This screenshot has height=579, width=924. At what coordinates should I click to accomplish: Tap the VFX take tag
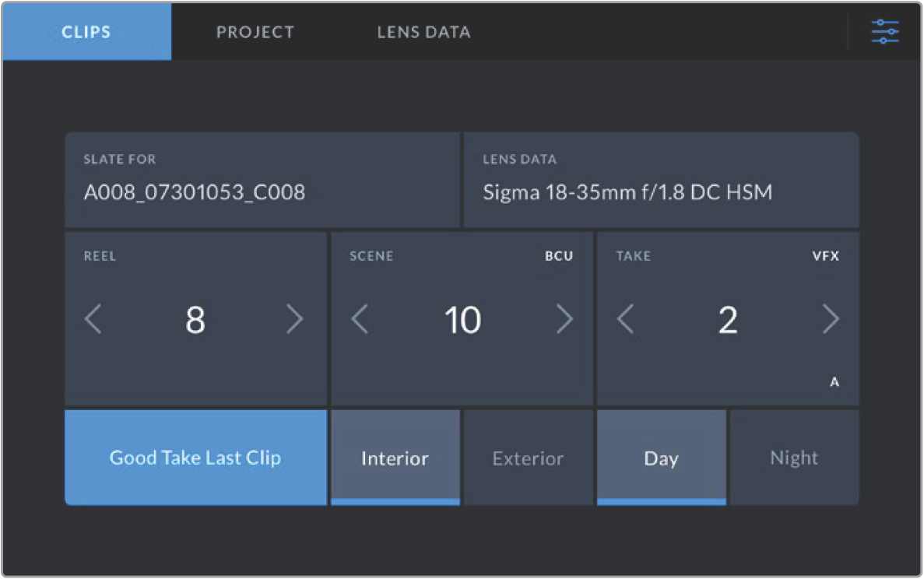pyautogui.click(x=826, y=256)
